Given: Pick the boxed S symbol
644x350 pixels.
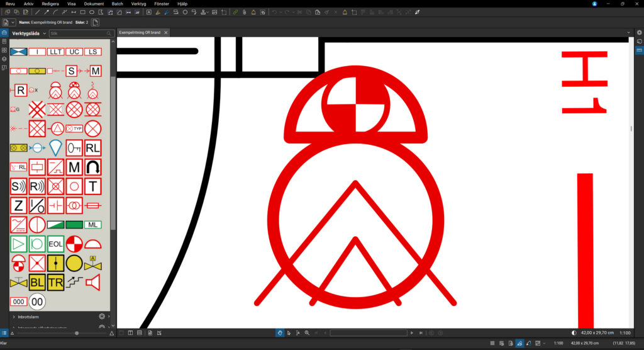Looking at the screenshot, I should pyautogui.click(x=72, y=71).
